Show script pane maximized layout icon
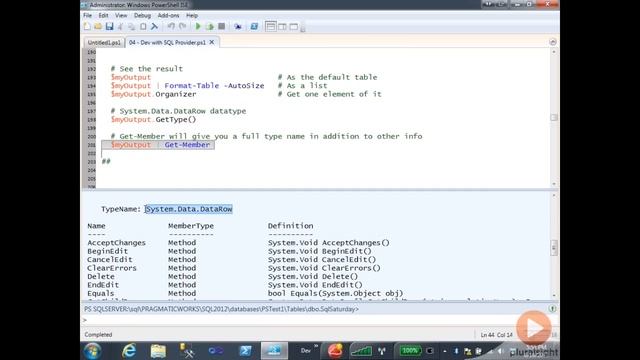This screenshot has width=640, height=360. point(293,27)
